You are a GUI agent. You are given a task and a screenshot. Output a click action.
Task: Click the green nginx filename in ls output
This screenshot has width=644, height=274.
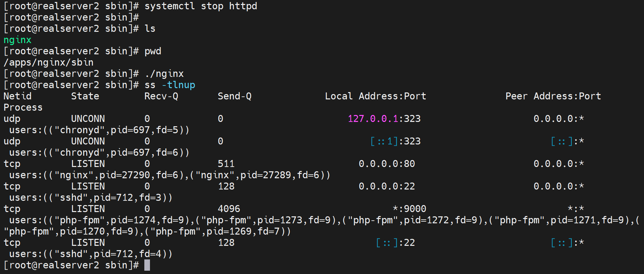click(17, 40)
